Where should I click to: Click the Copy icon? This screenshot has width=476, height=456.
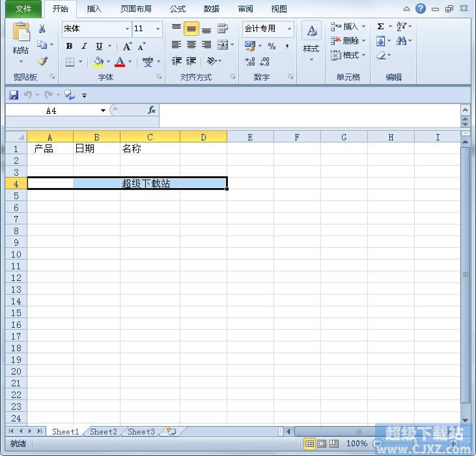pos(42,45)
